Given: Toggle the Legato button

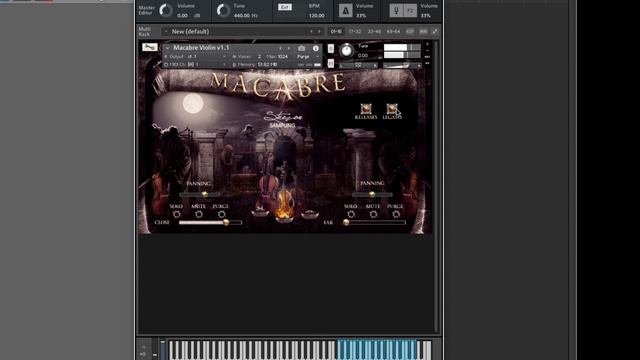Looking at the screenshot, I should click(392, 109).
